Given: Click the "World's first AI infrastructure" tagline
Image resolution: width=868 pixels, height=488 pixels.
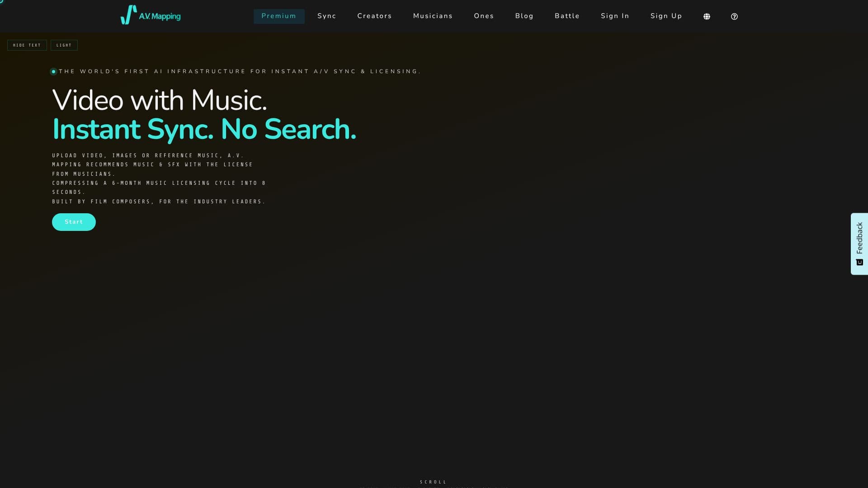Looking at the screenshot, I should click(x=240, y=71).
